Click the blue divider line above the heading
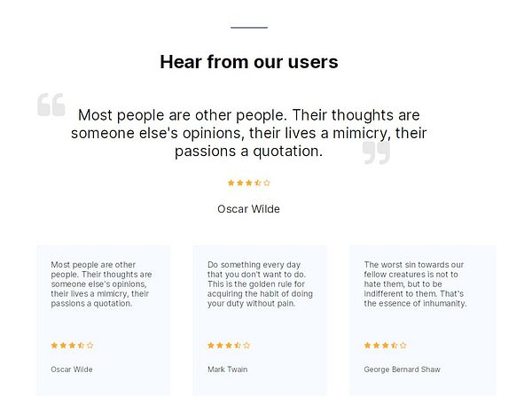 (x=248, y=27)
